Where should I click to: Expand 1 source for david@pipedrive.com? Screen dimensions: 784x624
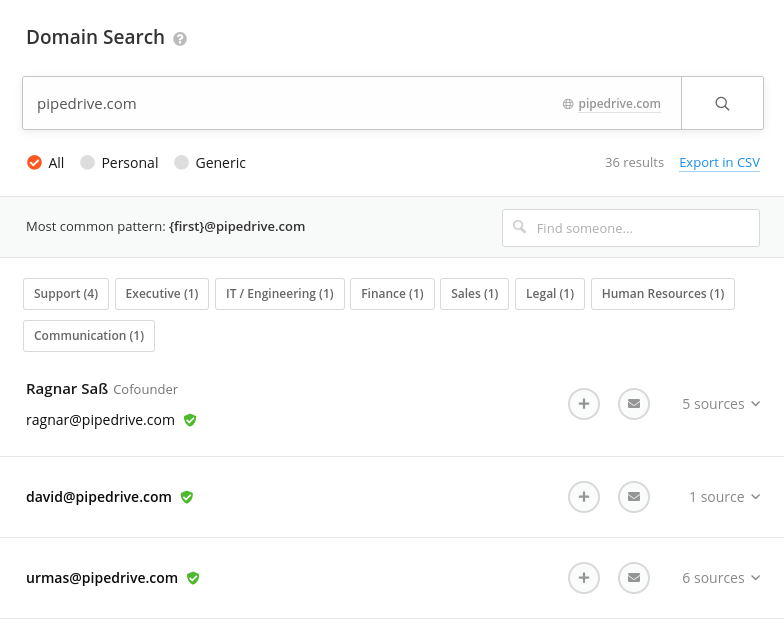pos(724,497)
